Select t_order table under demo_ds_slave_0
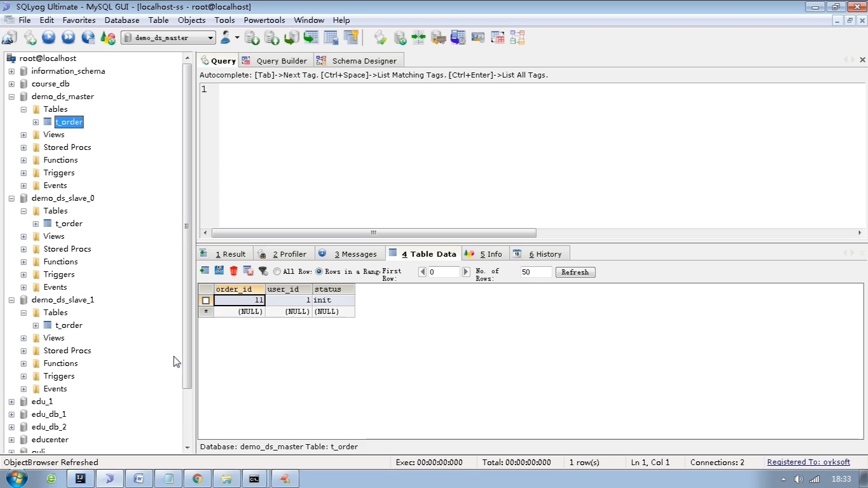The width and height of the screenshot is (868, 488). click(69, 224)
